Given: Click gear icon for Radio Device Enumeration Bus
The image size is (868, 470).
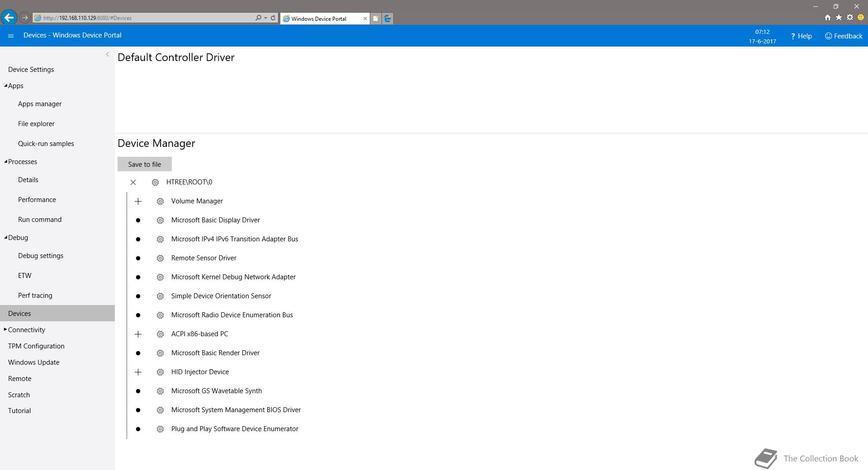Looking at the screenshot, I should (x=160, y=315).
